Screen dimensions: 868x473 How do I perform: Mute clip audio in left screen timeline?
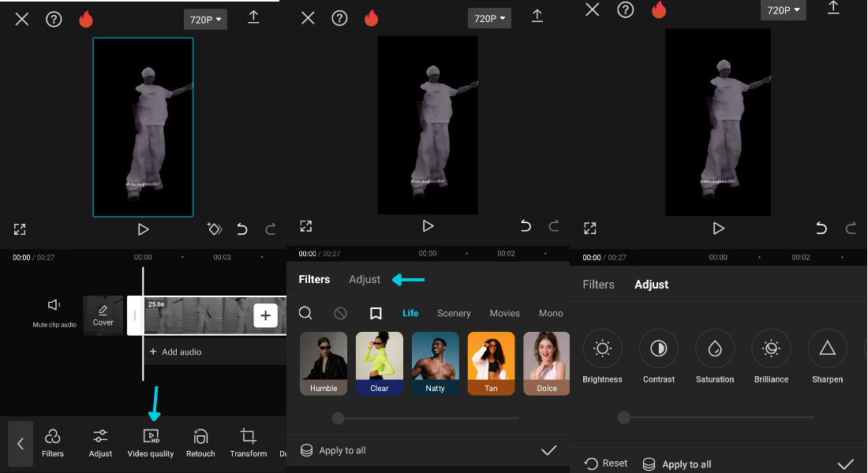point(54,313)
